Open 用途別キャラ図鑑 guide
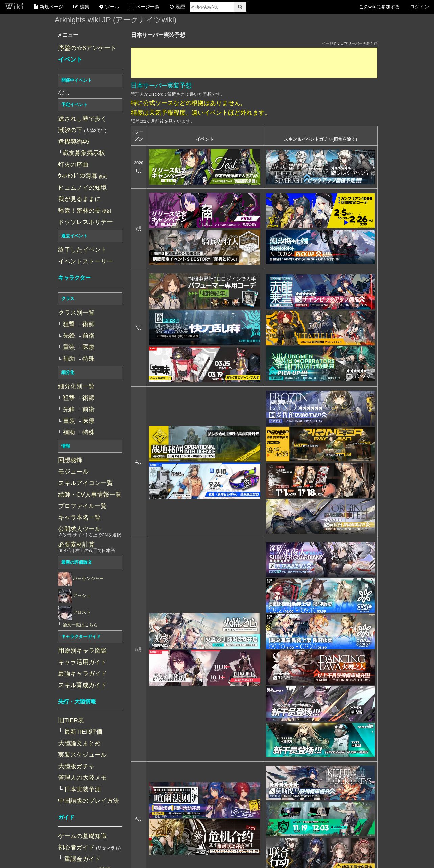Screen dimensions: 434x868 coord(82,651)
